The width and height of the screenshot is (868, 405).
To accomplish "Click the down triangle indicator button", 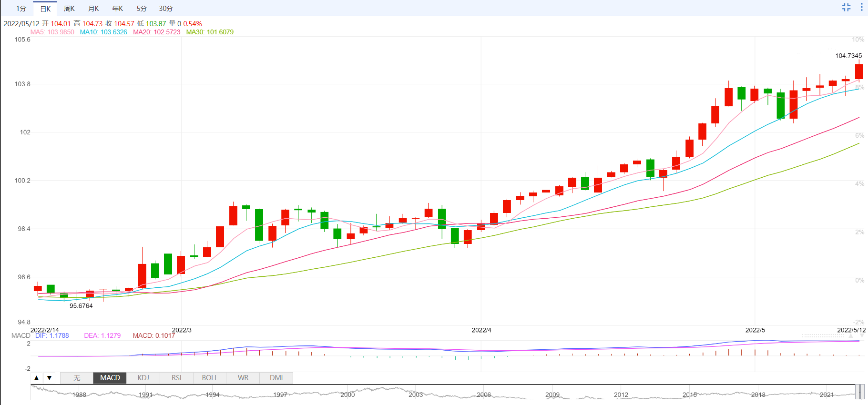I will click(49, 378).
